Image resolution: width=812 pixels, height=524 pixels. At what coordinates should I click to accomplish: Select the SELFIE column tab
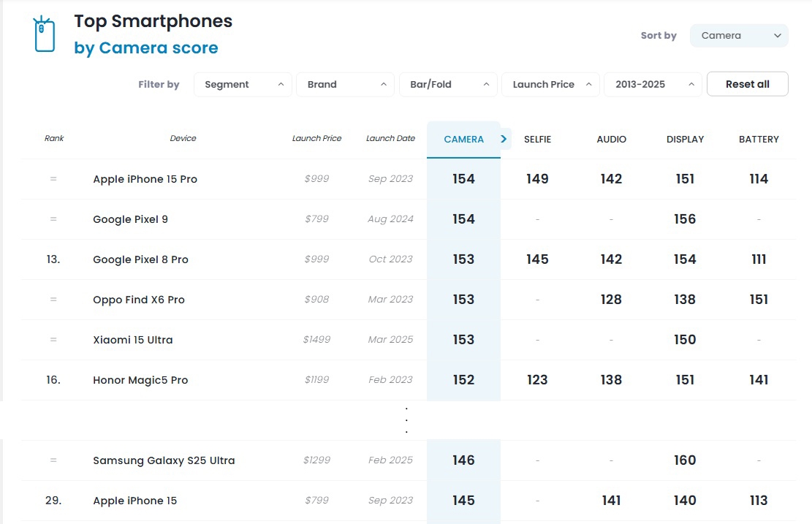[x=537, y=140]
